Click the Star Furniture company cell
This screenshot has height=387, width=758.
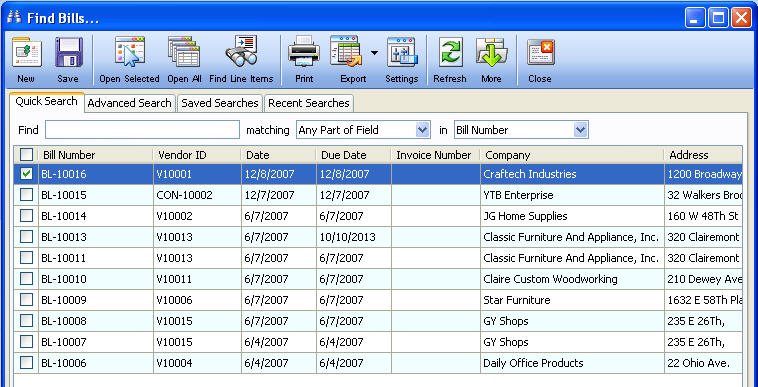point(572,300)
